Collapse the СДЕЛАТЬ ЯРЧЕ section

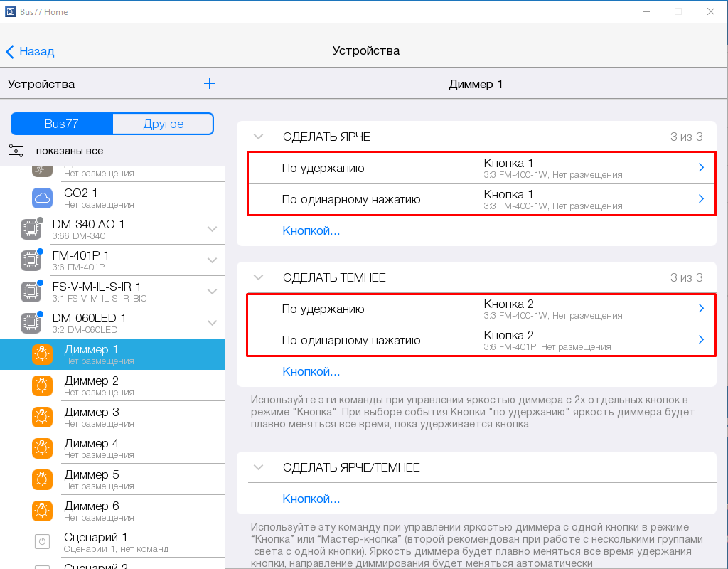(x=258, y=137)
